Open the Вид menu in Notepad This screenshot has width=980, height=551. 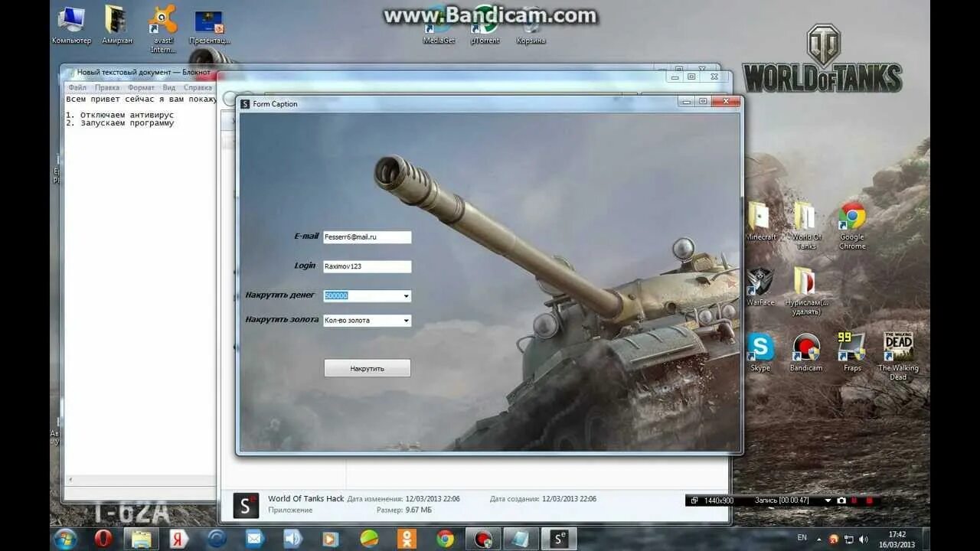(x=169, y=88)
